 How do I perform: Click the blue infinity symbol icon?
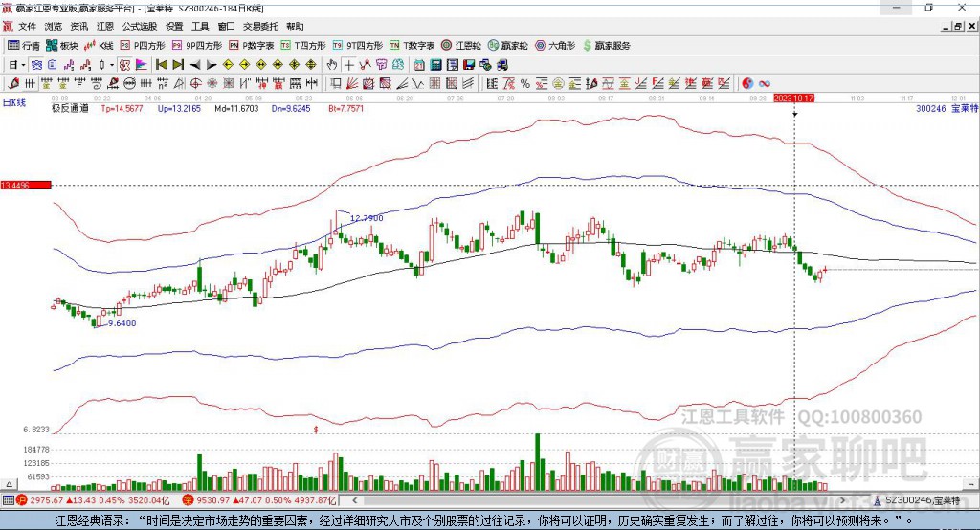point(765,84)
